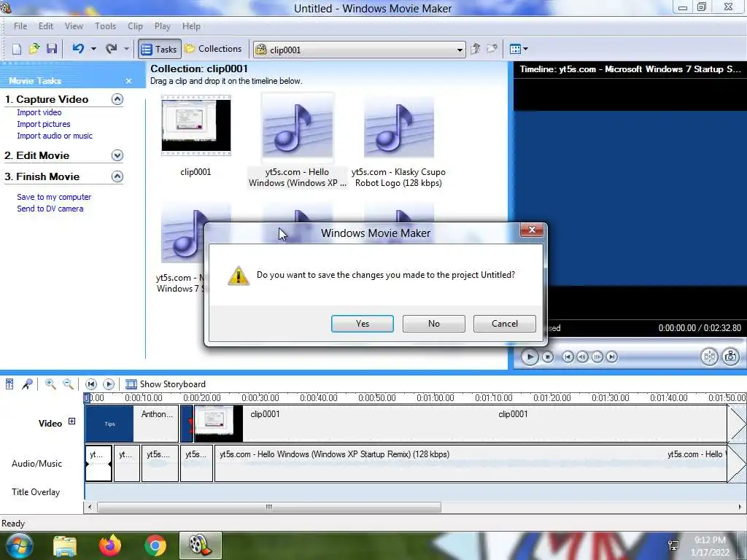Image resolution: width=747 pixels, height=560 pixels.
Task: Collapse the Finish Movie section
Action: coord(117,176)
